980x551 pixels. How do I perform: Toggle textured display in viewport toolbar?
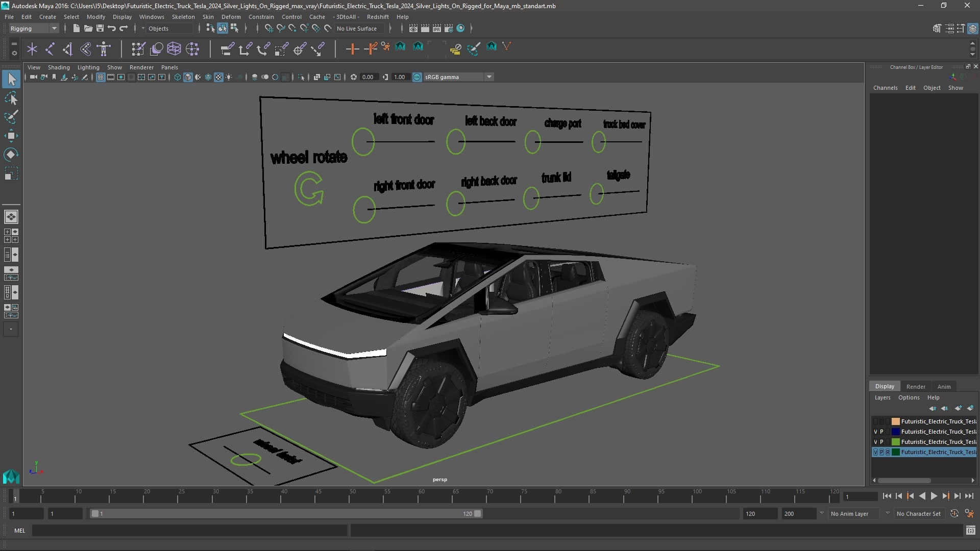(x=218, y=77)
